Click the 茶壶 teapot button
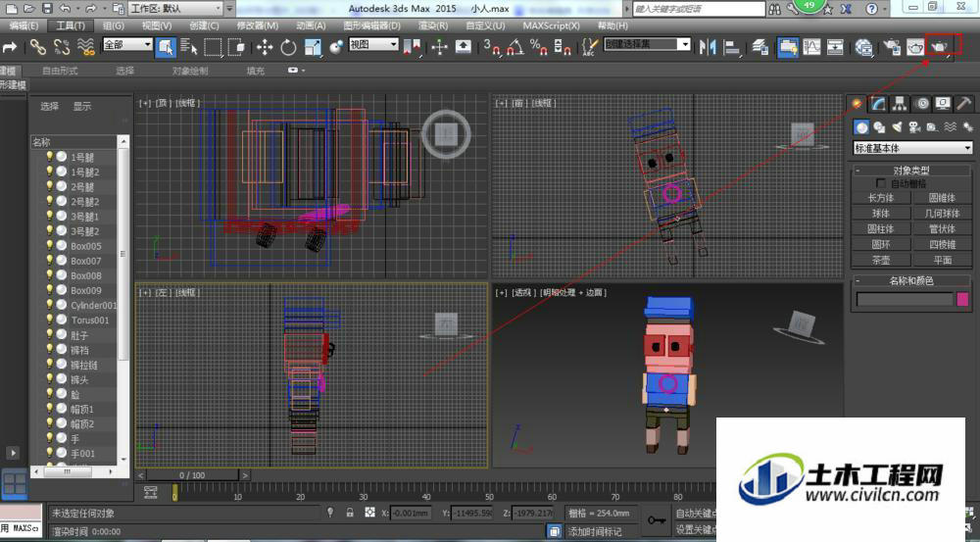 [x=881, y=260]
